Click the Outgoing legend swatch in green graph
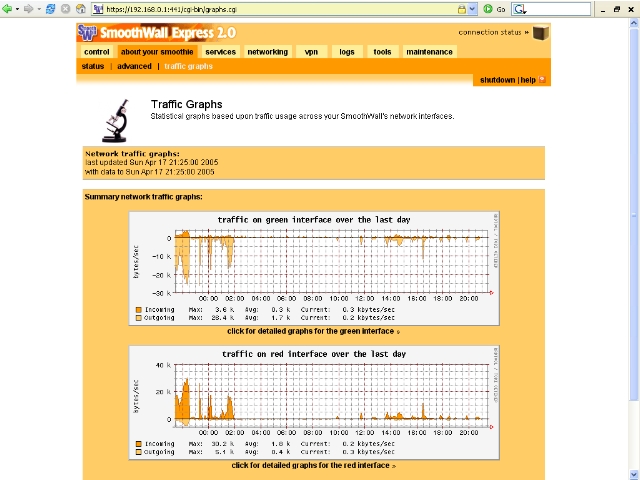 point(138,318)
